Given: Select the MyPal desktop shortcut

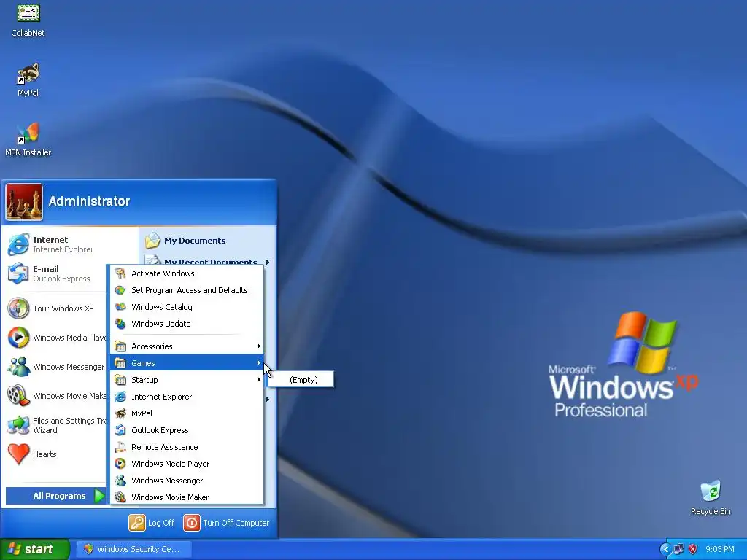Looking at the screenshot, I should click(28, 80).
